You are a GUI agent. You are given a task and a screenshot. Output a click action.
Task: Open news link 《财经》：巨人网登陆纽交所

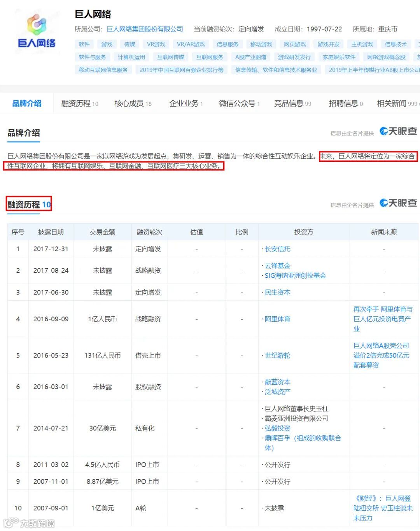pos(383,508)
